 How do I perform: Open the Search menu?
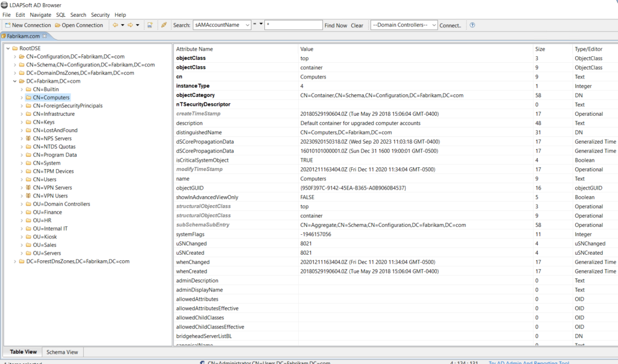point(78,14)
